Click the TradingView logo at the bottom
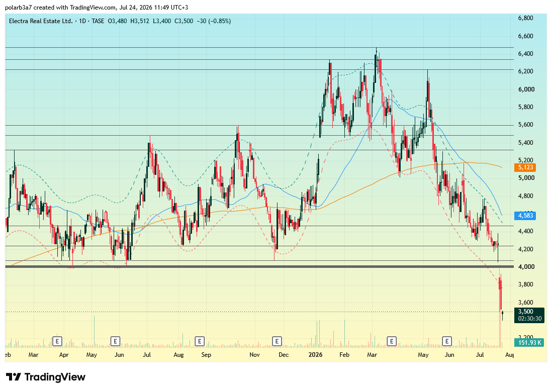 tap(45, 377)
